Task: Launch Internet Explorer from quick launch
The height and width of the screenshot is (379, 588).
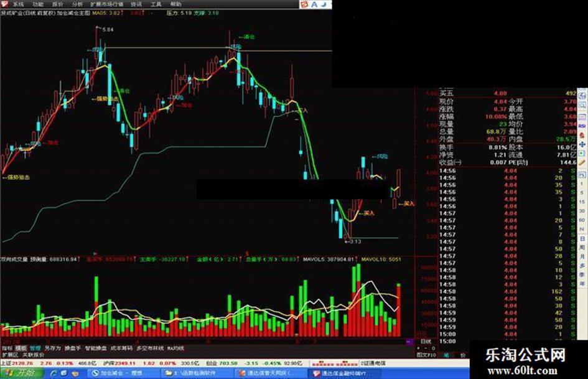Action: (54, 373)
